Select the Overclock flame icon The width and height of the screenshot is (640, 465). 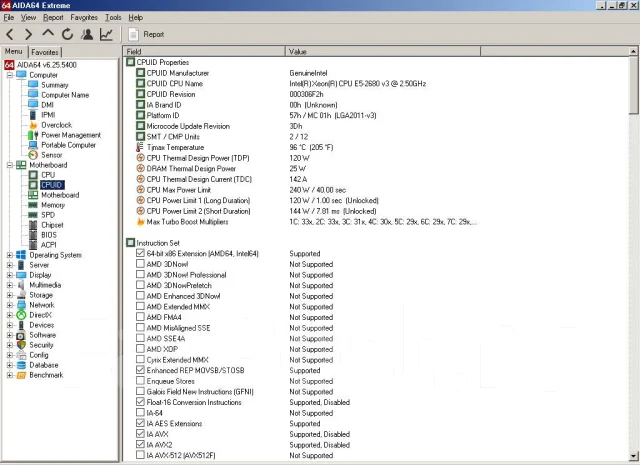tap(33, 125)
